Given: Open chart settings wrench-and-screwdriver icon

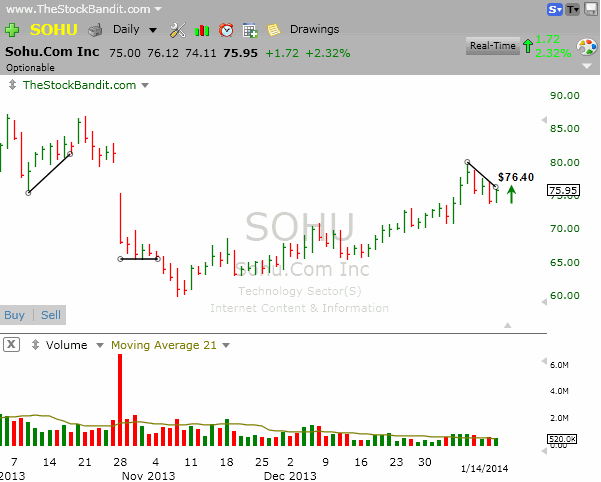Looking at the screenshot, I should [178, 30].
